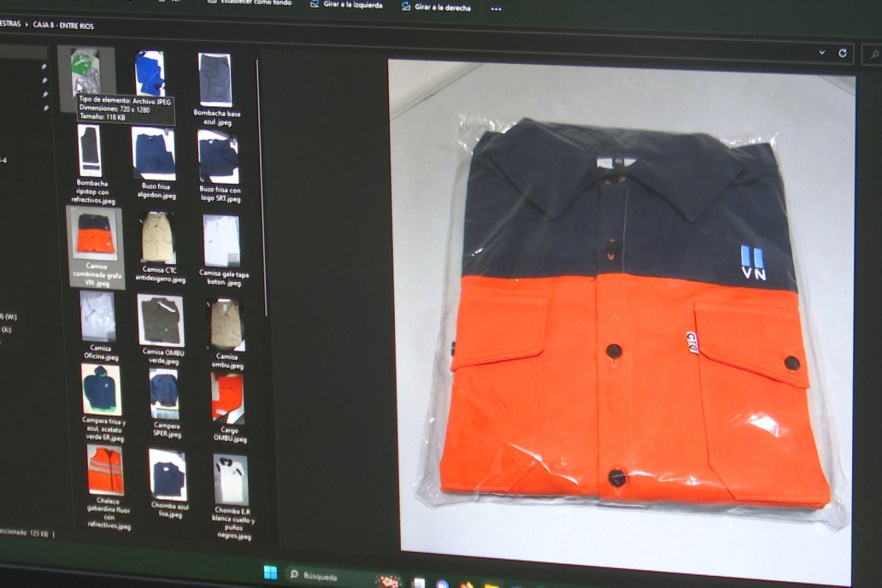This screenshot has width=882, height=588.
Task: Select Camisa gala tapa boton.jpeg
Action: click(223, 250)
